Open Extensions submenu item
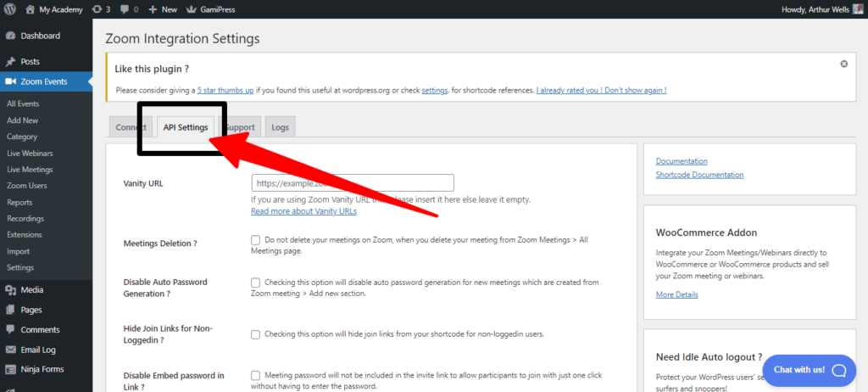868x392 pixels. pos(25,234)
